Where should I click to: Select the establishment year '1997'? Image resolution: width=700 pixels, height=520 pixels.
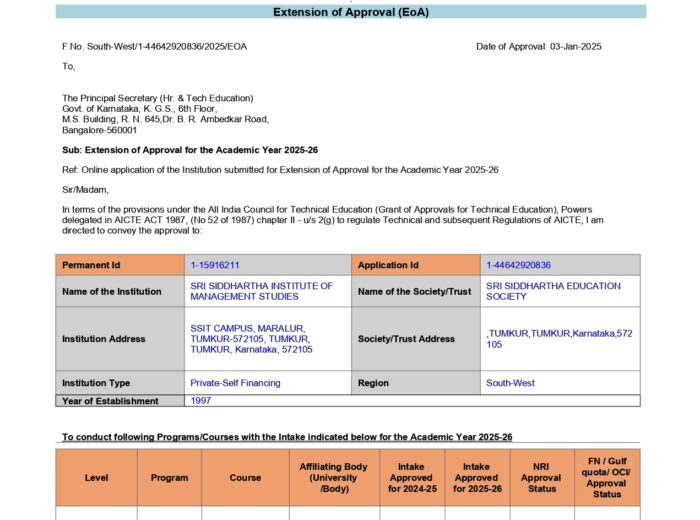(200, 401)
